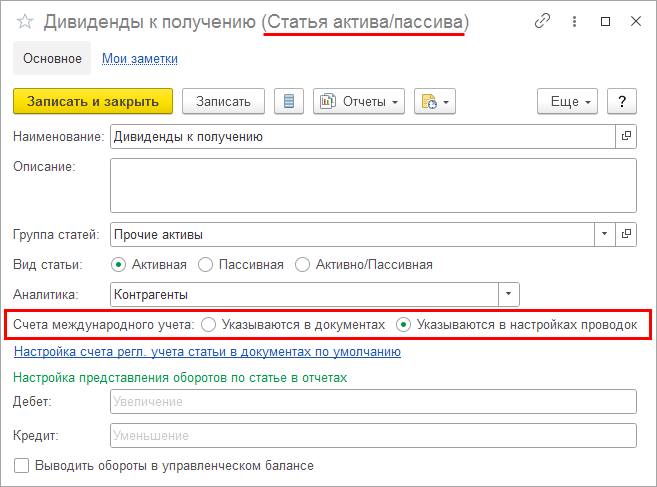Expand the Аналитика dropdown arrow
Screen dimensions: 657x487
click(509, 295)
